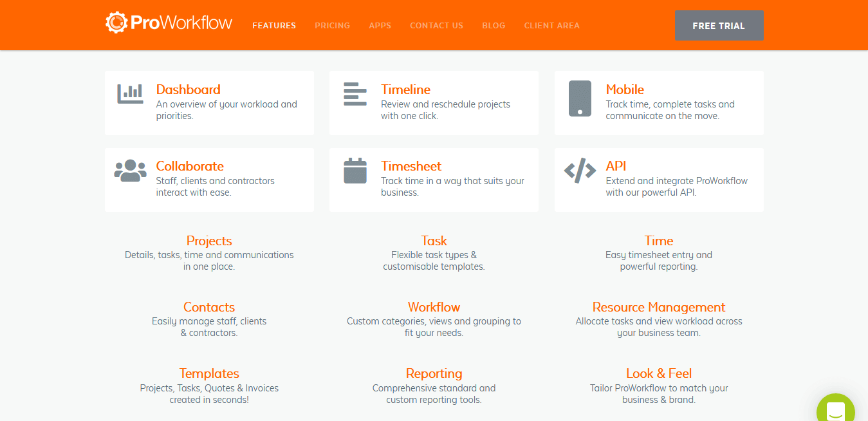Screen dimensions: 868x421
Task: Open the Task feature link
Action: pyautogui.click(x=434, y=241)
